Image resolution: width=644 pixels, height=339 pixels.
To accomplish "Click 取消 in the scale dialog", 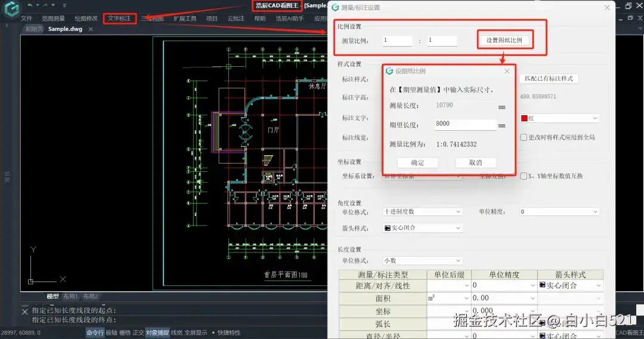I will [x=476, y=163].
